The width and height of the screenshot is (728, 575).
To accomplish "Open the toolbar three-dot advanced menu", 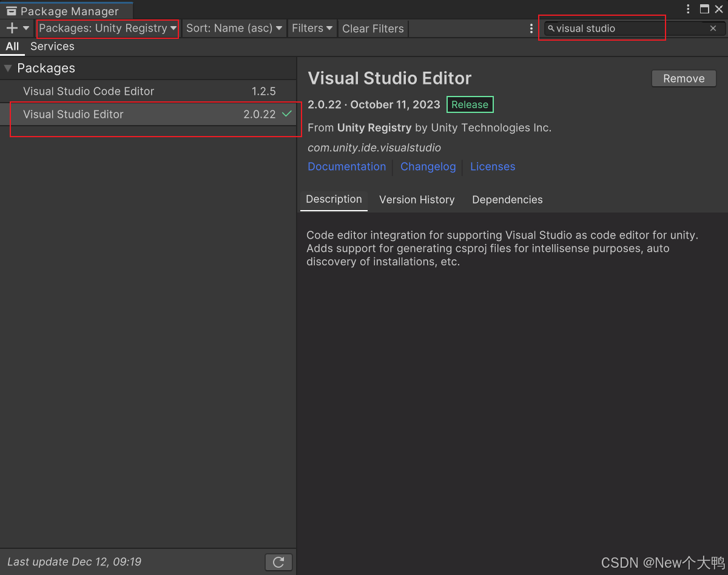I will (531, 29).
